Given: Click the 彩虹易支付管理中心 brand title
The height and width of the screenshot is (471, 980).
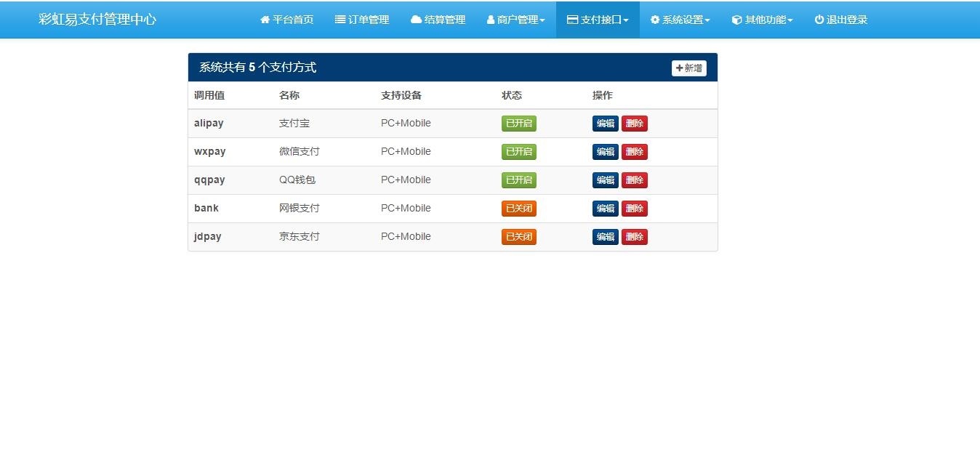Looking at the screenshot, I should [x=97, y=20].
